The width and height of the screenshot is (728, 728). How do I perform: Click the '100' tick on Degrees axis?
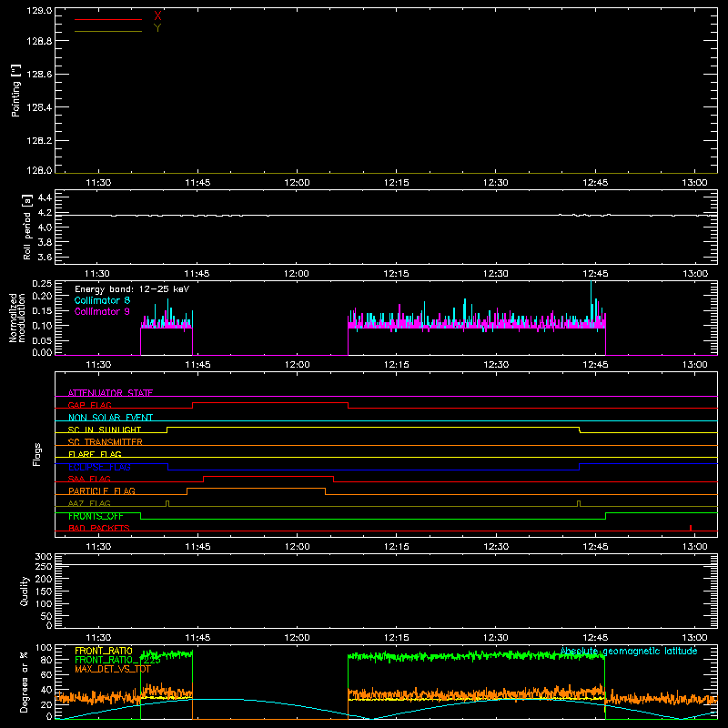(x=44, y=648)
